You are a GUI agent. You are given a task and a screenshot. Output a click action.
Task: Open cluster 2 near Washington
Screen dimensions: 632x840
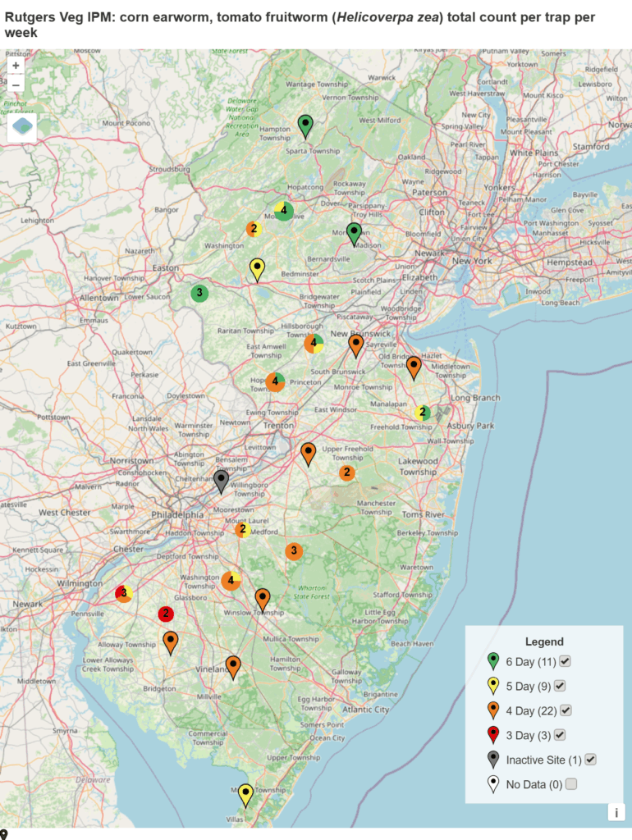254,229
